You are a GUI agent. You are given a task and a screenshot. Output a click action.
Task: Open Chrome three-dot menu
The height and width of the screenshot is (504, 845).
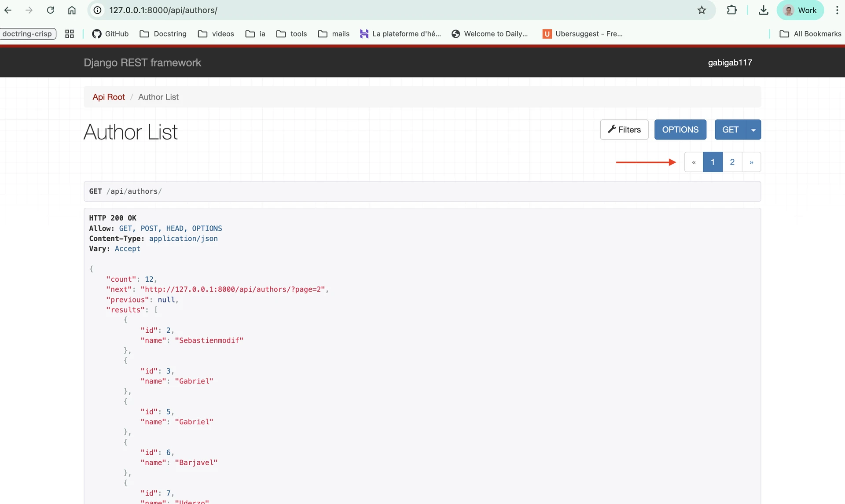[x=837, y=10]
